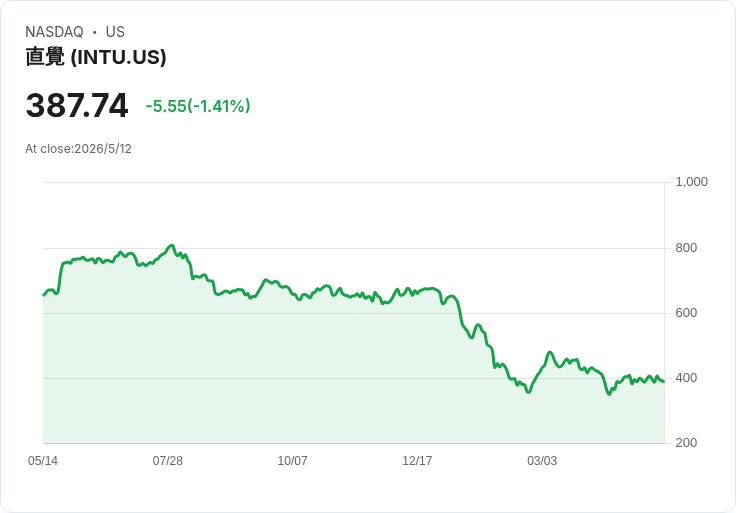Click the chart line's leftmost starting point
The width and height of the screenshot is (736, 513).
coord(44,295)
